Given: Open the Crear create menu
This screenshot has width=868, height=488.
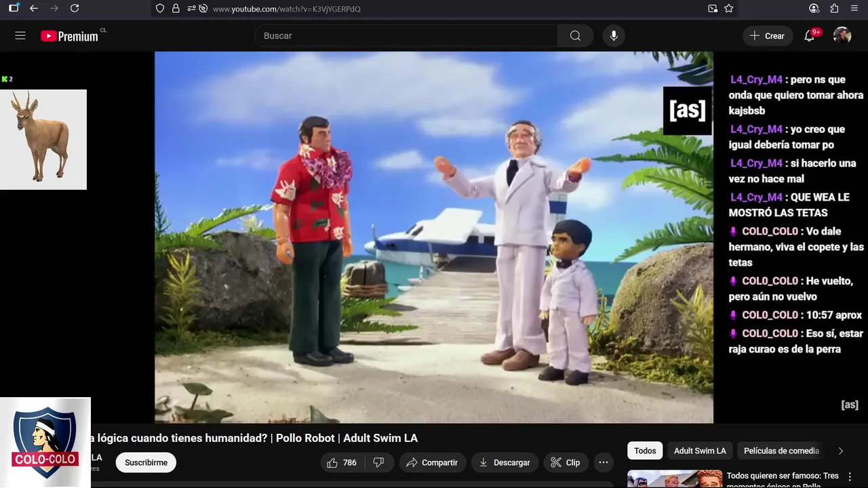Looking at the screenshot, I should tap(767, 36).
